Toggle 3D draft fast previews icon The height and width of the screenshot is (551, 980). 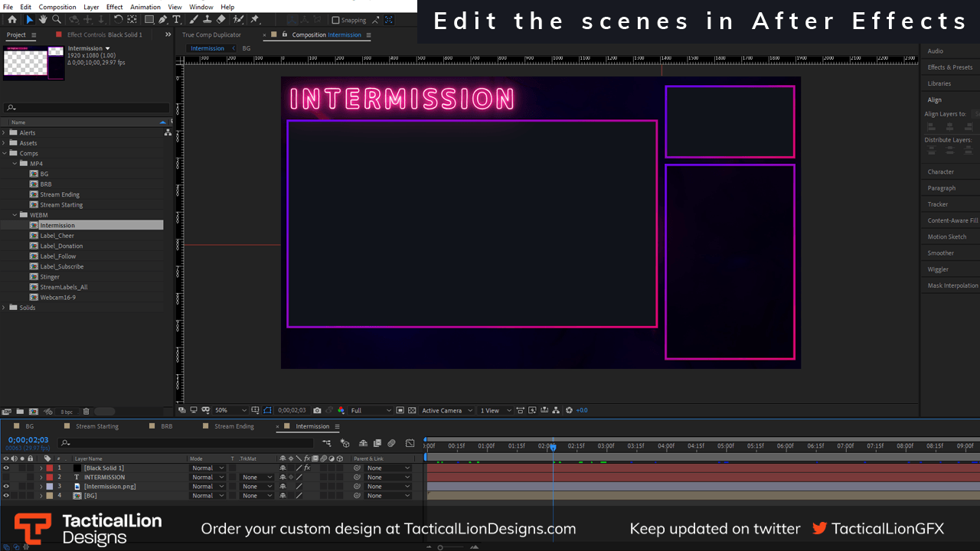(531, 410)
